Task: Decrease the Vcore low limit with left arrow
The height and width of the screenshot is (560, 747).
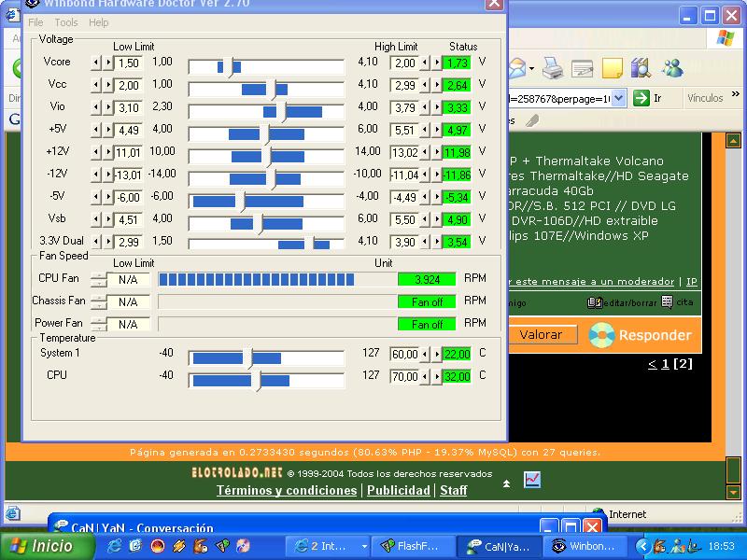Action: [x=96, y=63]
